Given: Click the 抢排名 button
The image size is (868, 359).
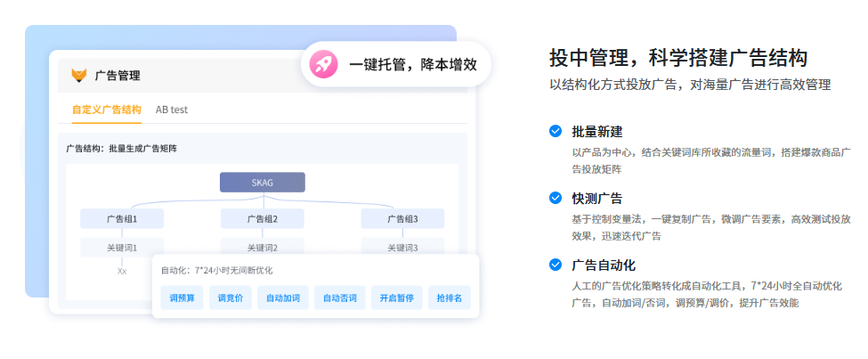Looking at the screenshot, I should [x=450, y=298].
